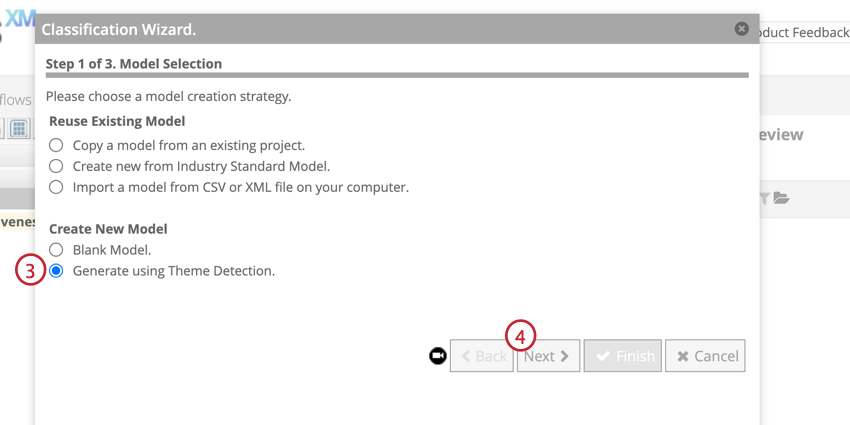
Task: Click the video camera icon beside Back
Action: point(438,356)
